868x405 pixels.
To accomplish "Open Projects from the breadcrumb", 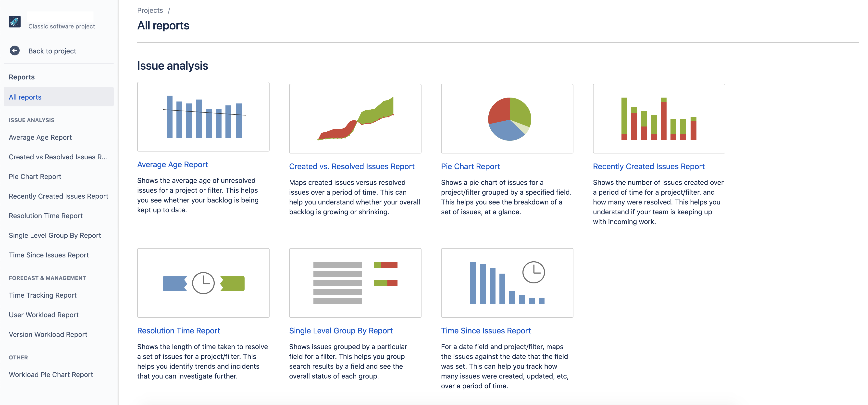I will pyautogui.click(x=149, y=10).
